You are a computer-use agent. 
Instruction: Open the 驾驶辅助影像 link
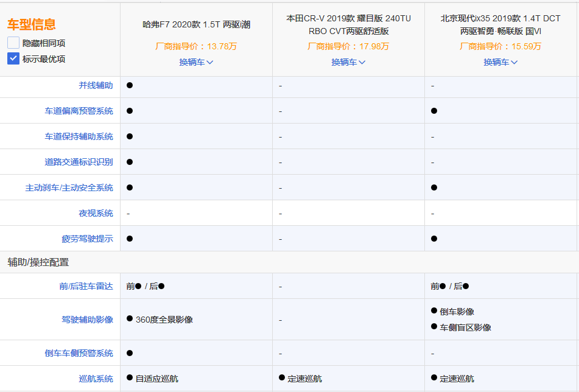pos(87,320)
